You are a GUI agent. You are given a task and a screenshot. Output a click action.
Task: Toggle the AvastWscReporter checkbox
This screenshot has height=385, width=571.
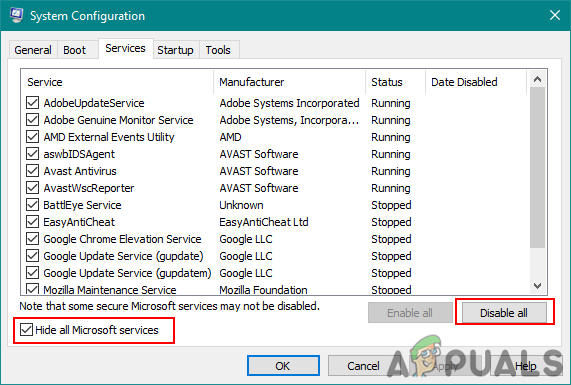(x=32, y=188)
